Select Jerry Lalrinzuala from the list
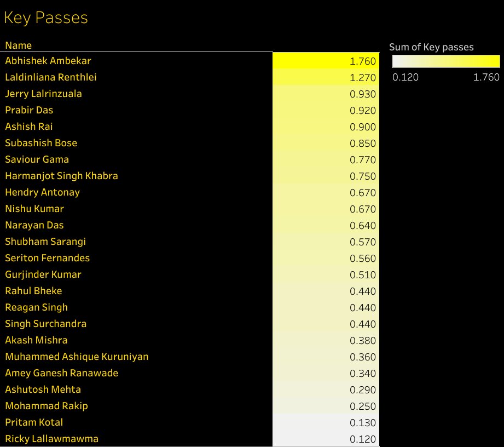Viewport: 504px width, 447px height. coord(44,94)
